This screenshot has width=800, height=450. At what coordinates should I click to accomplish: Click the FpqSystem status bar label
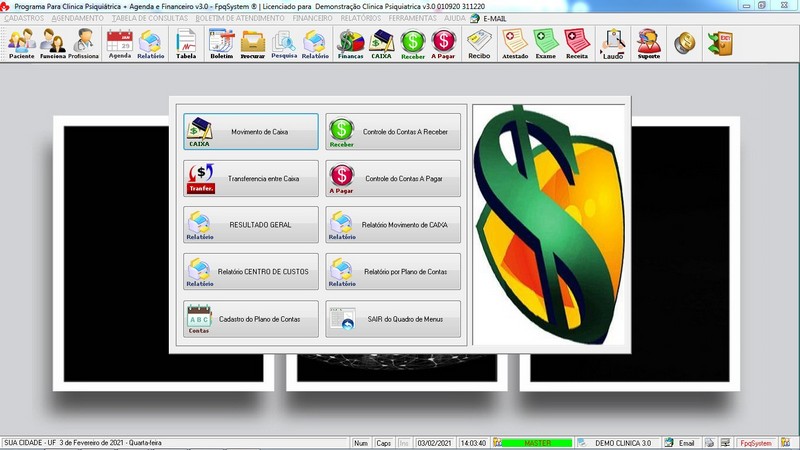pyautogui.click(x=756, y=443)
